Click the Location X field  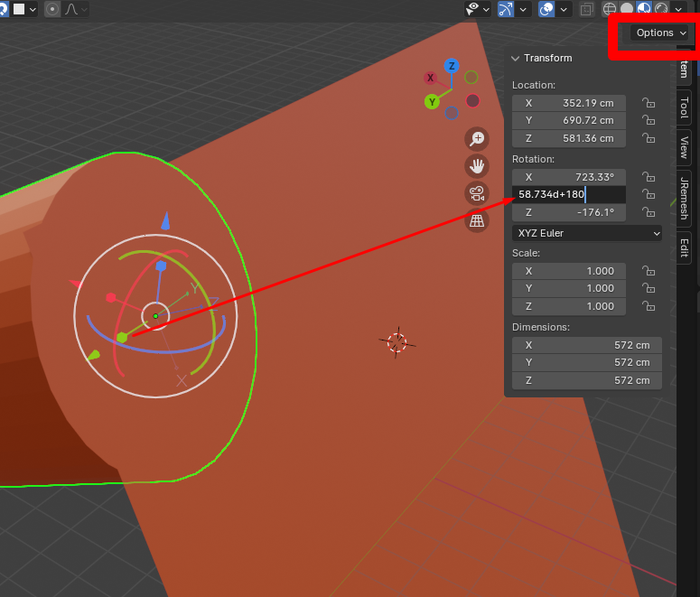pos(569,103)
